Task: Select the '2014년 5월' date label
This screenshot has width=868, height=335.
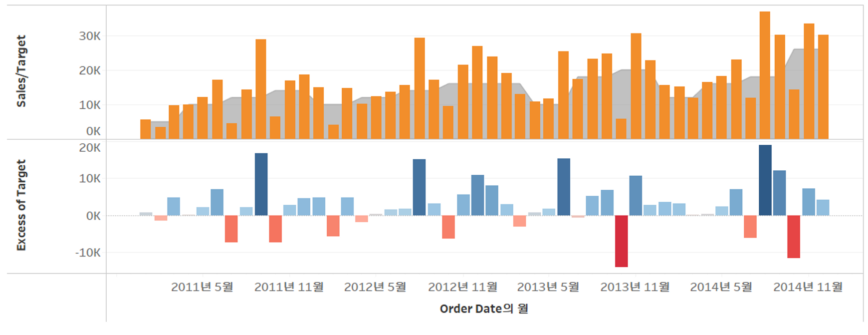Action: [x=721, y=287]
